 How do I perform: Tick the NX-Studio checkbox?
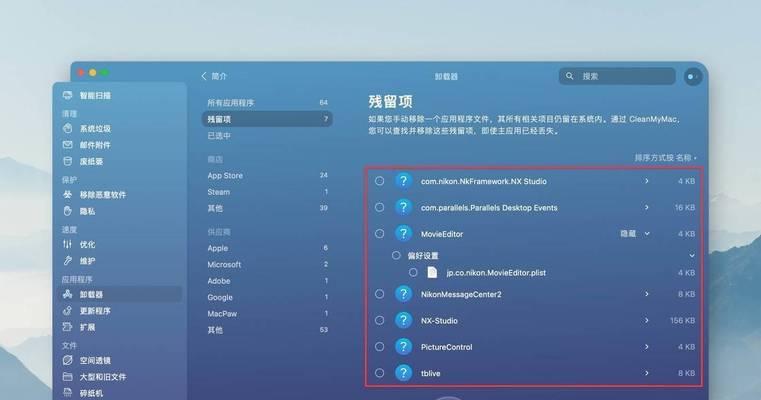click(380, 320)
